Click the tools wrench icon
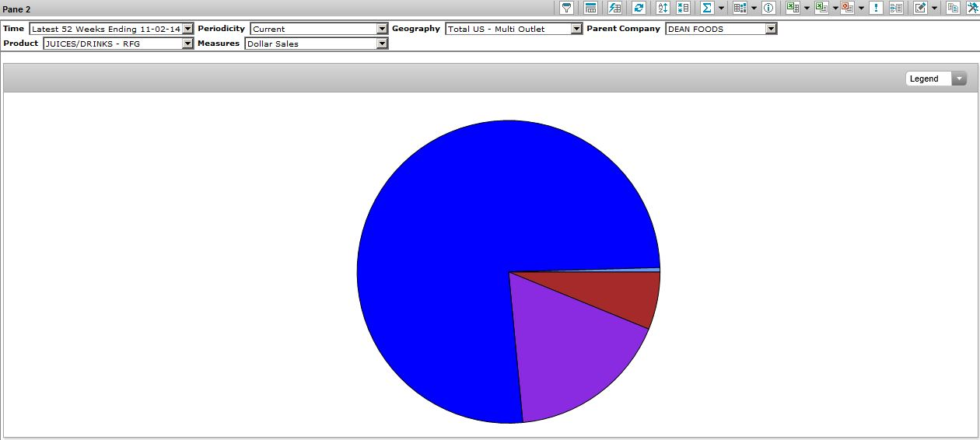 click(x=972, y=8)
